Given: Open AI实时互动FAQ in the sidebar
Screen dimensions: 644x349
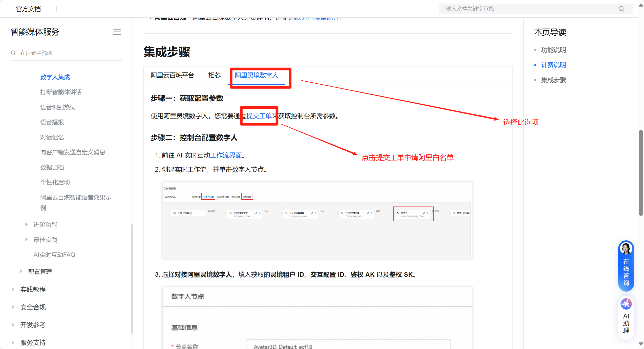Looking at the screenshot, I should 54,255.
